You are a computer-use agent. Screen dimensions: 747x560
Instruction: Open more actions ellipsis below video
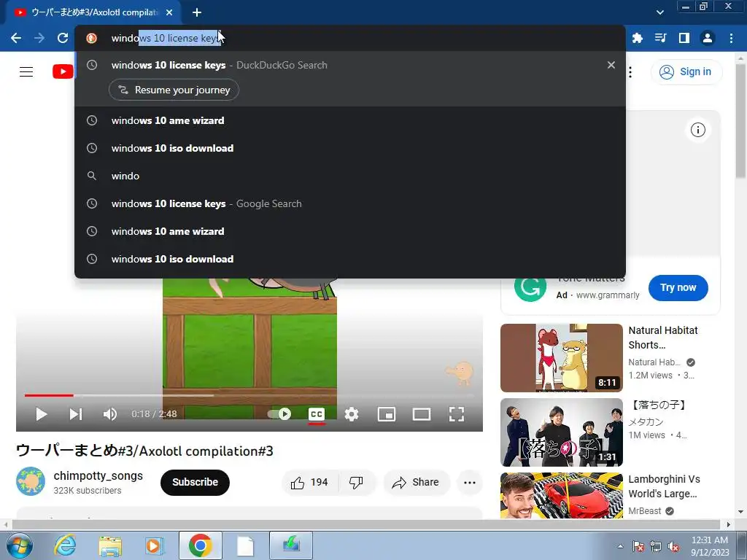point(470,483)
